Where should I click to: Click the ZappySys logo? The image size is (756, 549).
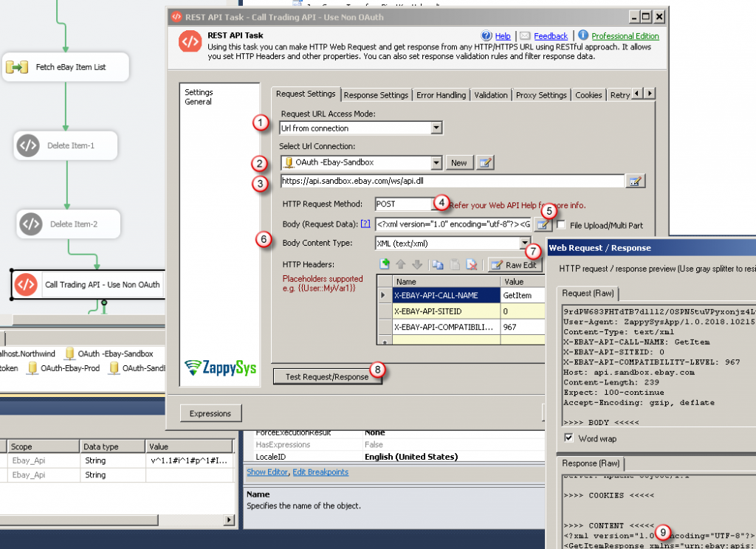[220, 367]
